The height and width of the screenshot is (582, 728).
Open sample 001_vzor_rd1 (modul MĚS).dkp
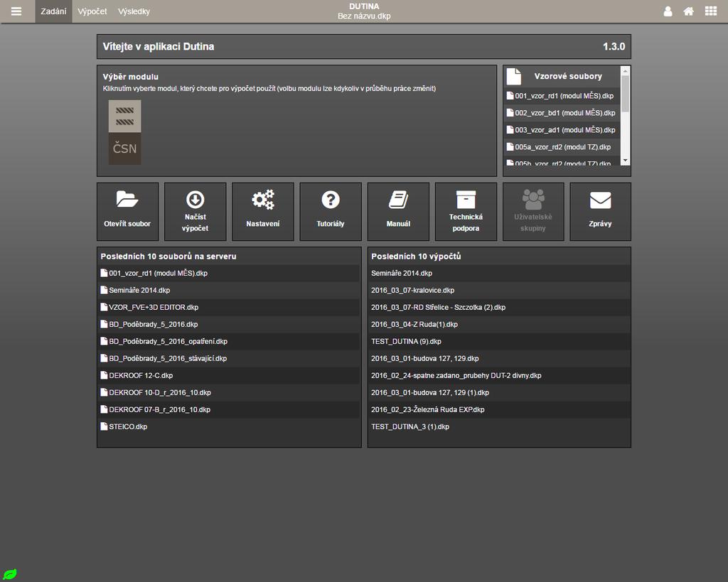click(562, 96)
